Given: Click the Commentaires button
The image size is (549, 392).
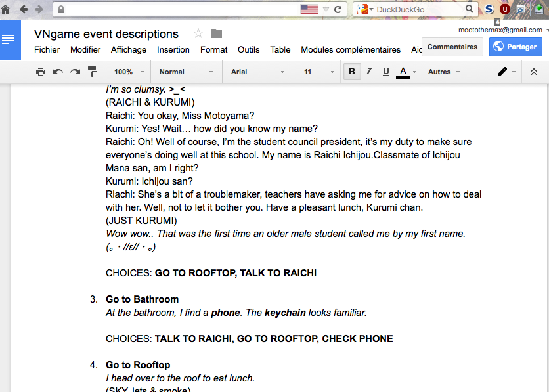Looking at the screenshot, I should click(x=452, y=47).
